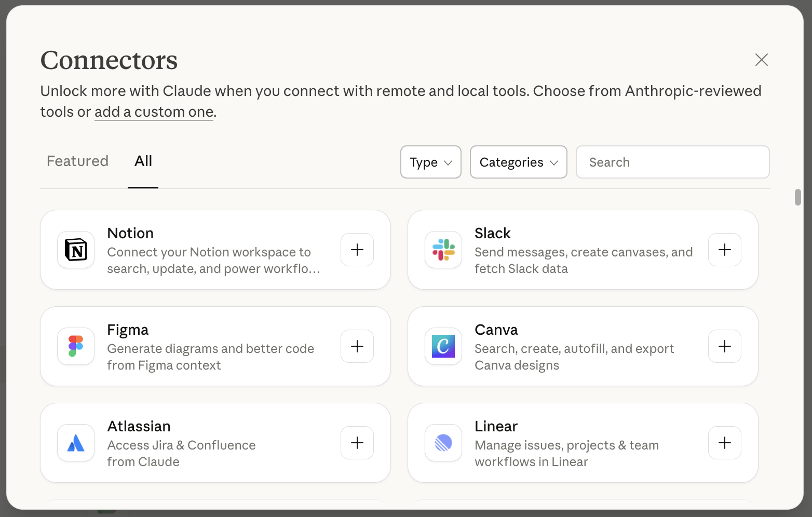Click the scrollbar thumb on the right
812x517 pixels.
[798, 198]
